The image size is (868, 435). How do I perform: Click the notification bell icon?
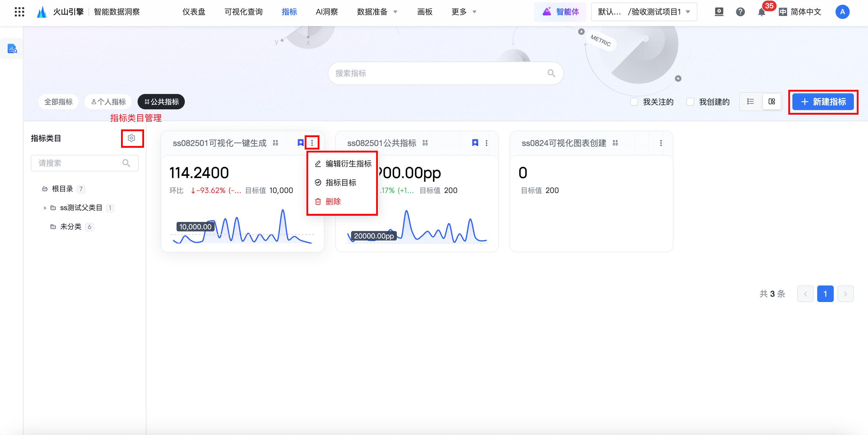[x=761, y=12]
